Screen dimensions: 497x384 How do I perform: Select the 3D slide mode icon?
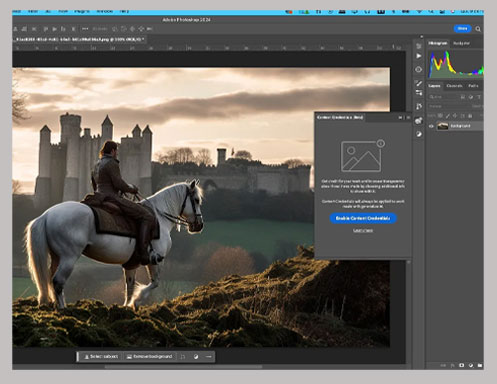tap(141, 29)
